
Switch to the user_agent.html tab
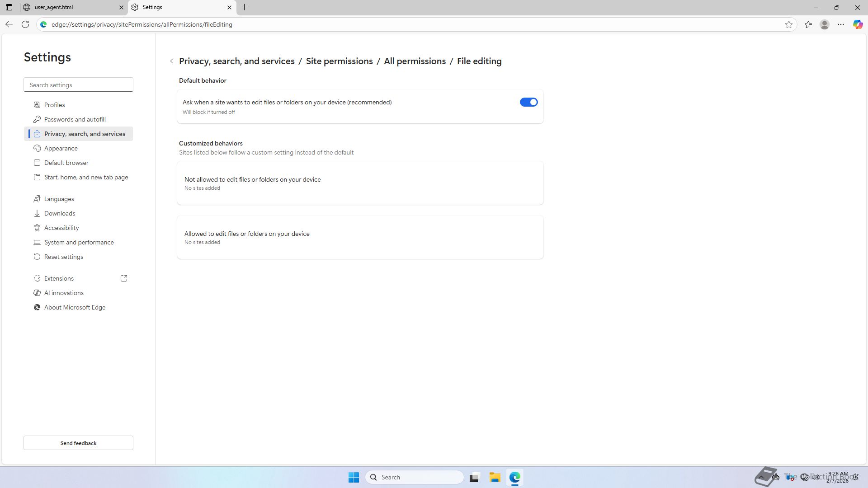coord(72,7)
